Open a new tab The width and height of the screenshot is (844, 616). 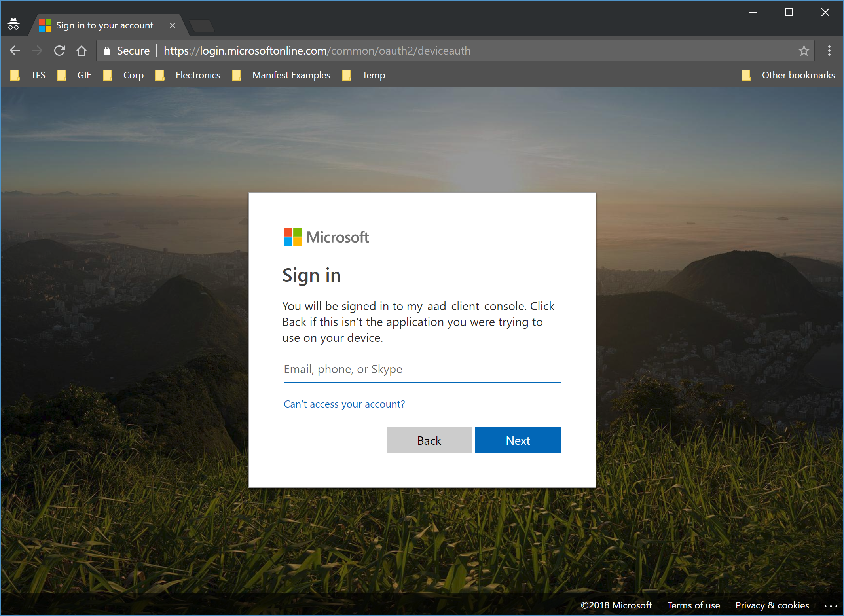pos(202,26)
